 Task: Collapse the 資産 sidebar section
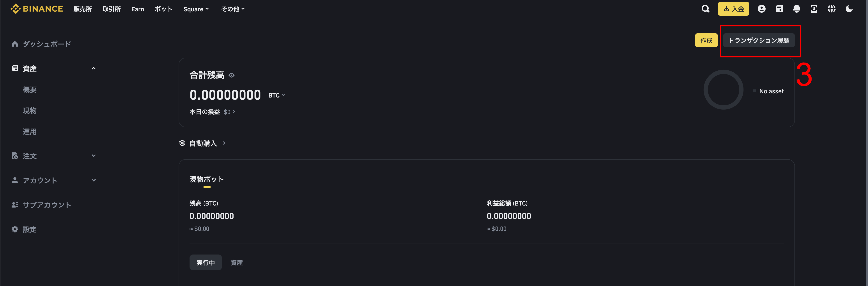point(94,69)
